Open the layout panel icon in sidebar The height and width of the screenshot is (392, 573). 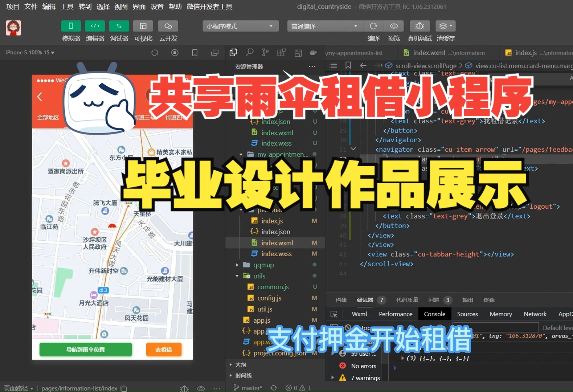[x=298, y=53]
